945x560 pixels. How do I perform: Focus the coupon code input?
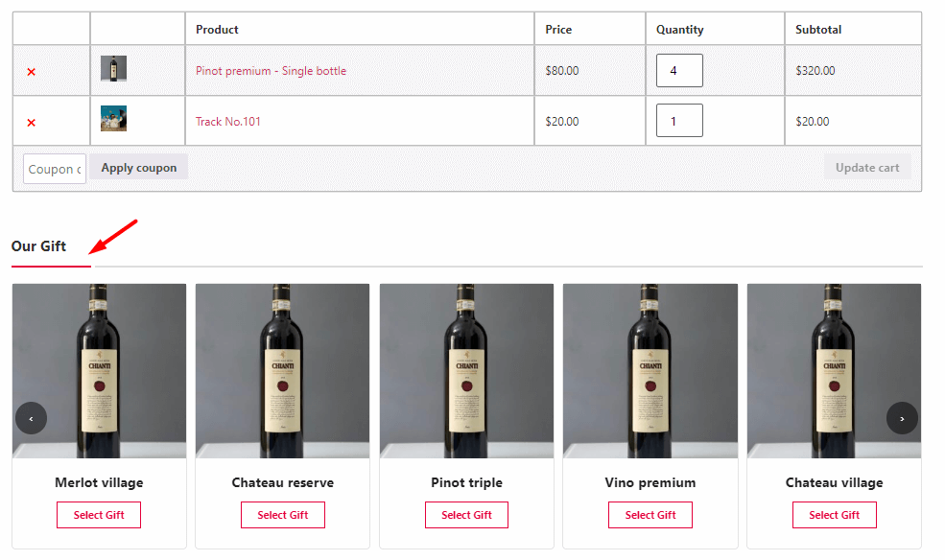pyautogui.click(x=55, y=169)
